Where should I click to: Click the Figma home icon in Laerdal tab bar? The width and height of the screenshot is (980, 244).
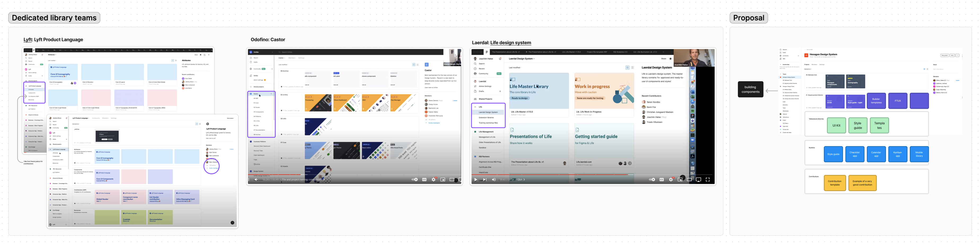tap(487, 52)
